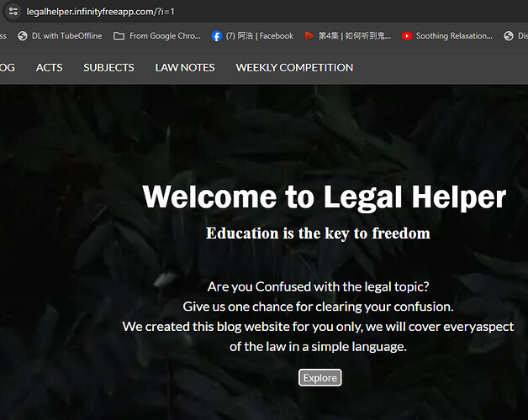Open the 第4集 bookmark label
The height and width of the screenshot is (420, 528).
coord(355,35)
